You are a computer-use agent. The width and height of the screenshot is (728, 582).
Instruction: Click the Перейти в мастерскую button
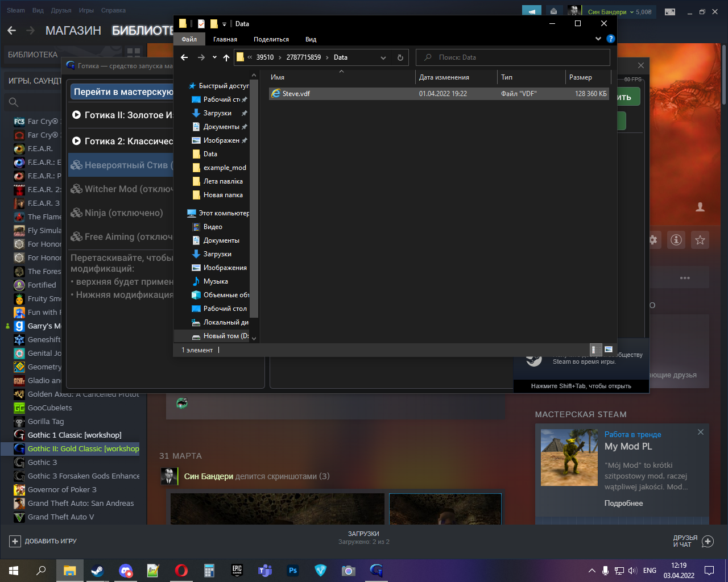122,92
